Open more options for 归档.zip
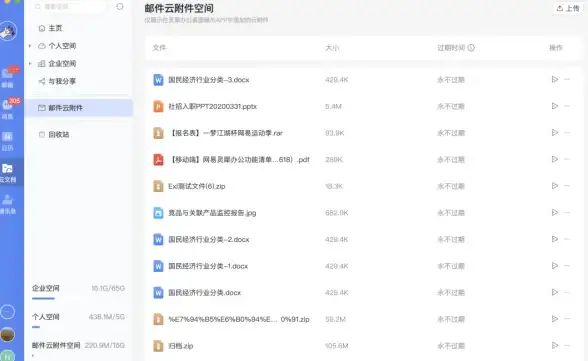This screenshot has height=361, width=588. [x=567, y=346]
